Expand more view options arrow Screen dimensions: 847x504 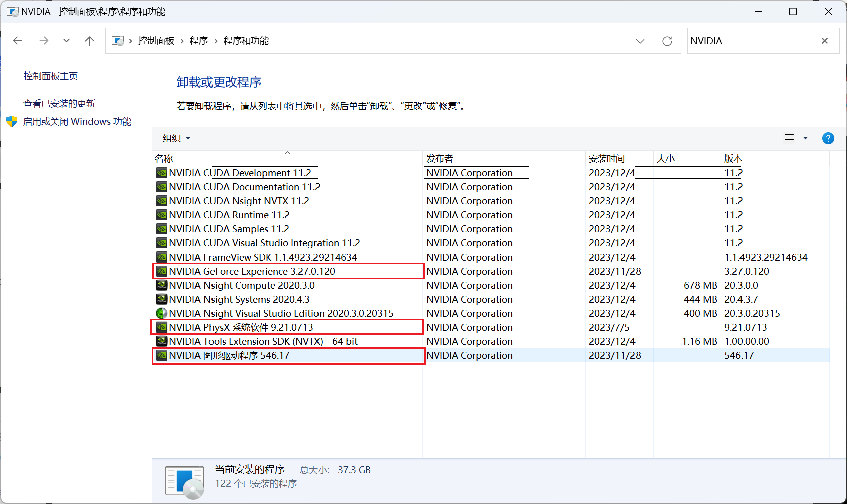805,138
